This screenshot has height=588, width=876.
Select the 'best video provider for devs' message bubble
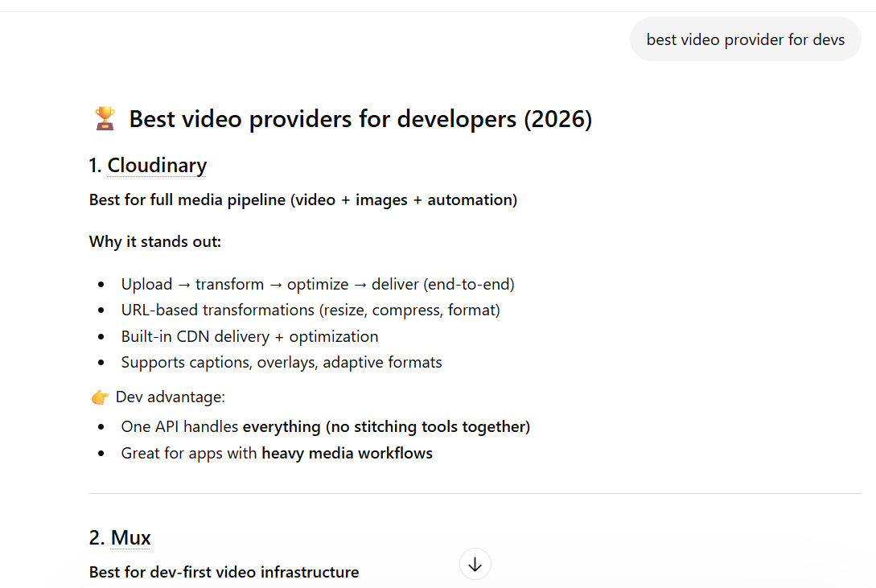pyautogui.click(x=745, y=39)
